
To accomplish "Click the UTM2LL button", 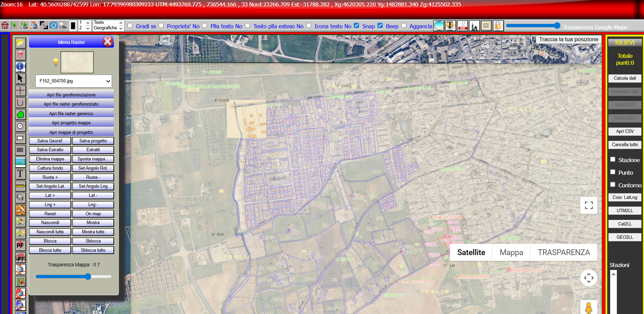I will click(625, 210).
